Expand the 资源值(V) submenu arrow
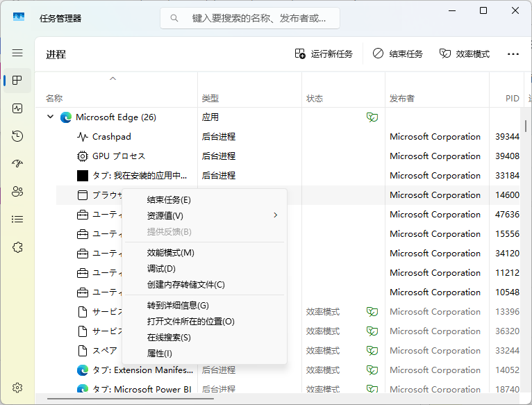The image size is (532, 405). click(x=276, y=215)
